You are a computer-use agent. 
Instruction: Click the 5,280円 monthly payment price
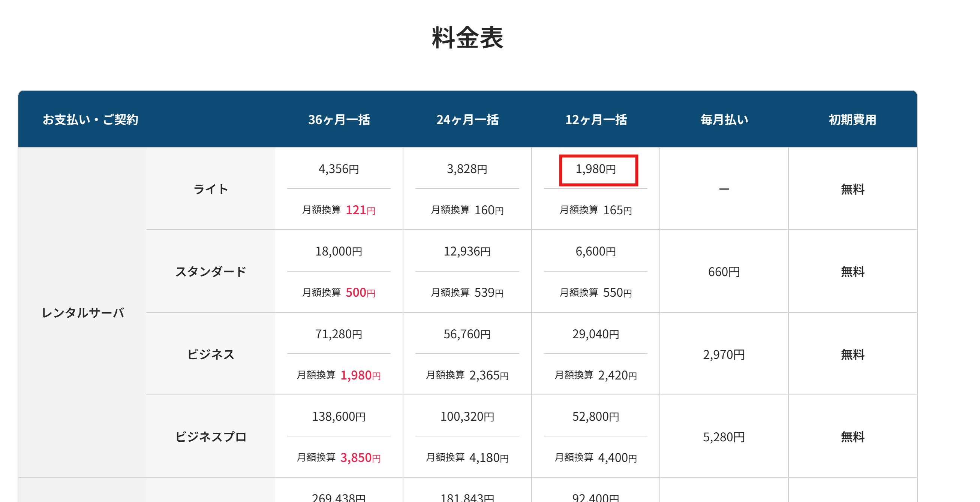pos(724,437)
